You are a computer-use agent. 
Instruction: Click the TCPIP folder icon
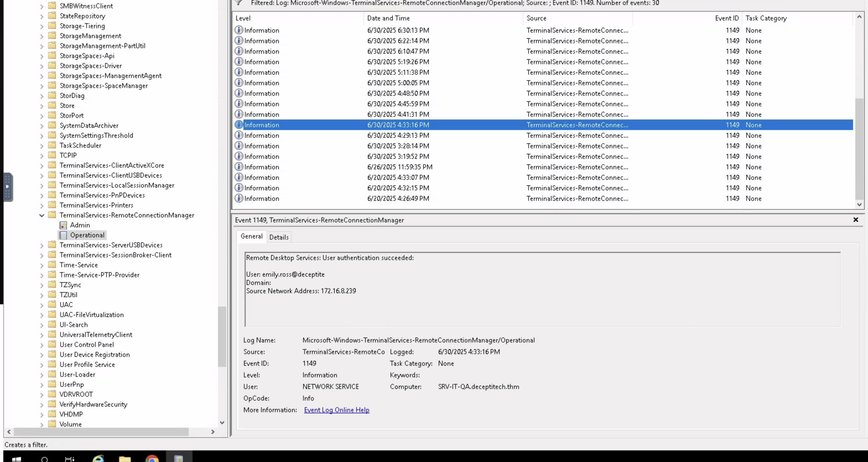click(52, 155)
